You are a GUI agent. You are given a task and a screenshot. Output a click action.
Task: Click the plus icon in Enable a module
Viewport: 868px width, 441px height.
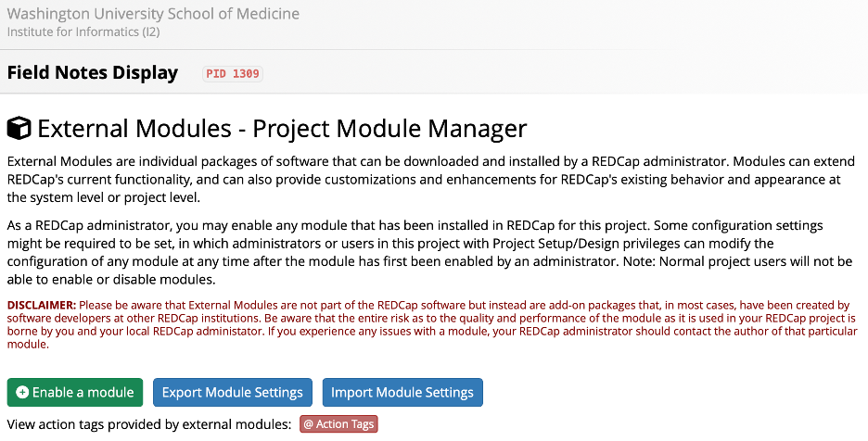point(22,392)
